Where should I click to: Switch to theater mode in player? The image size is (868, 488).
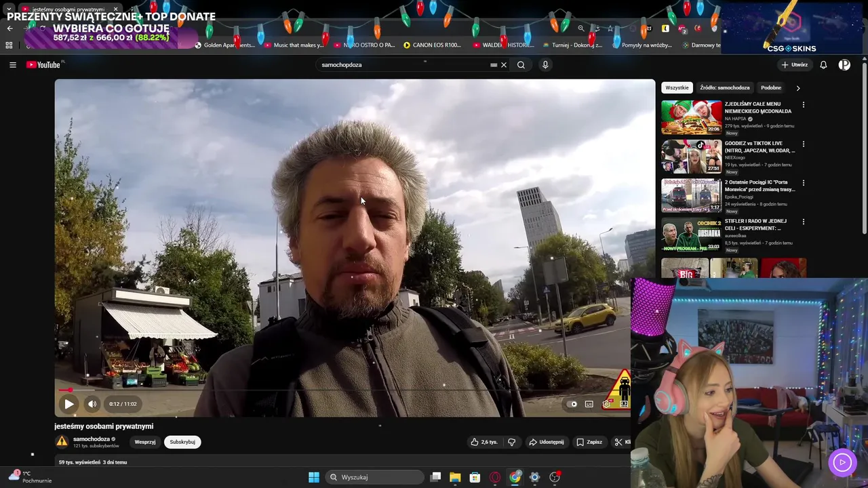click(623, 404)
